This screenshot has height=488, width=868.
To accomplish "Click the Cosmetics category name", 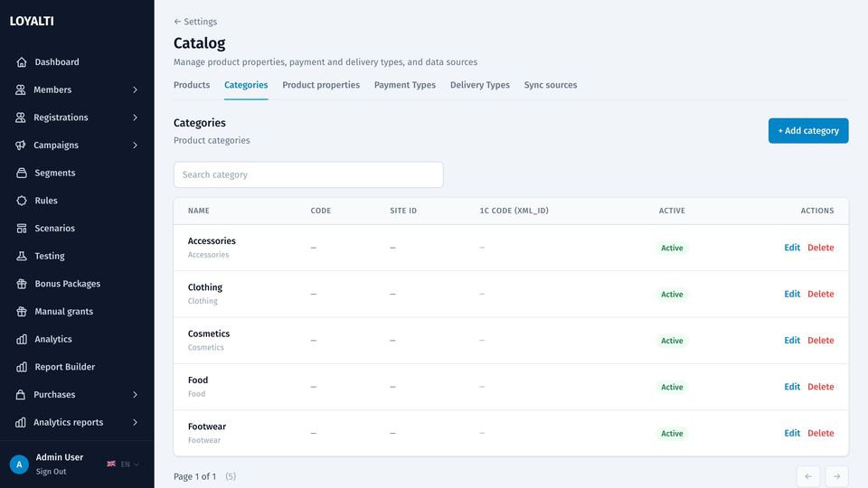I will point(208,333).
